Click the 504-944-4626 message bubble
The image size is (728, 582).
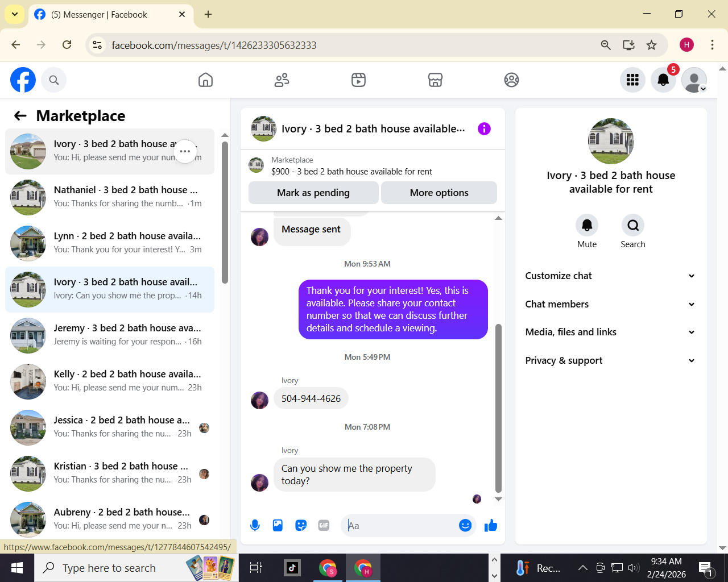pos(311,398)
